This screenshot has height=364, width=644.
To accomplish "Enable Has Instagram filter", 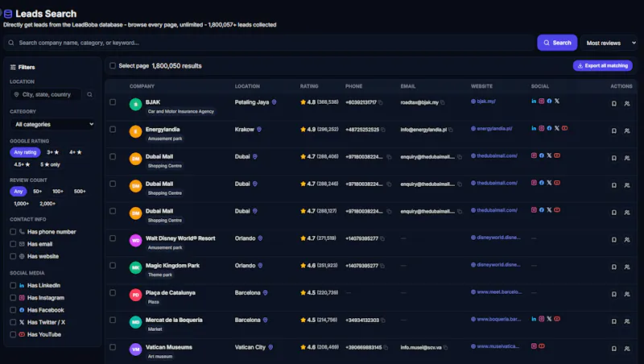I will pyautogui.click(x=13, y=298).
